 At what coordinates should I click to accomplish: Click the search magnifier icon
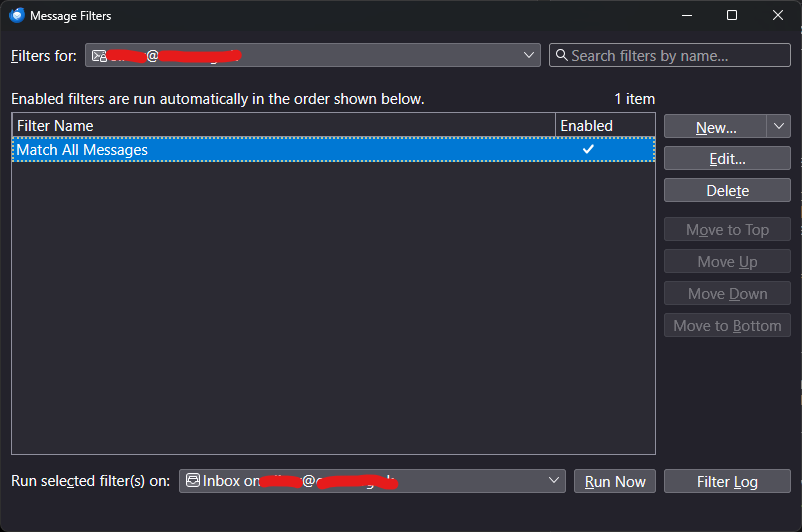click(561, 56)
